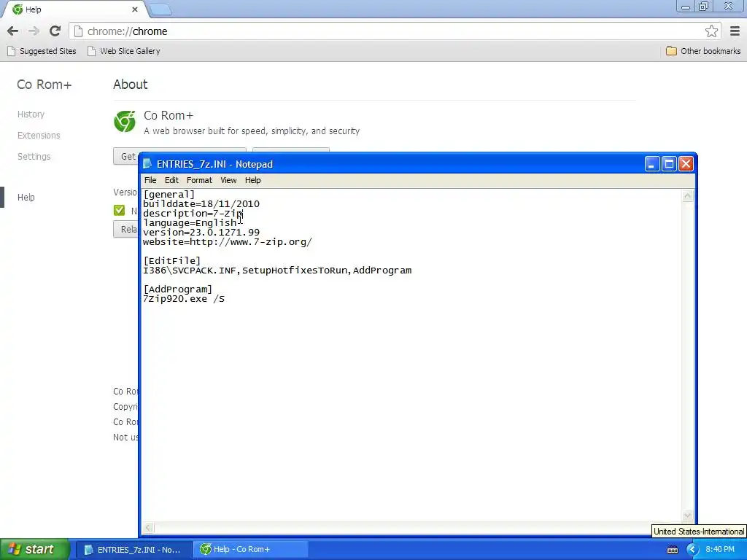
Task: Click the green checkmark under Version
Action: [119, 211]
